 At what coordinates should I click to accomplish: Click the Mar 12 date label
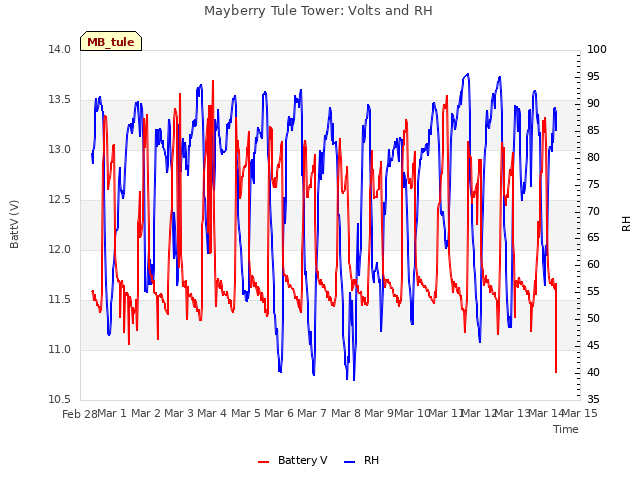point(479,413)
